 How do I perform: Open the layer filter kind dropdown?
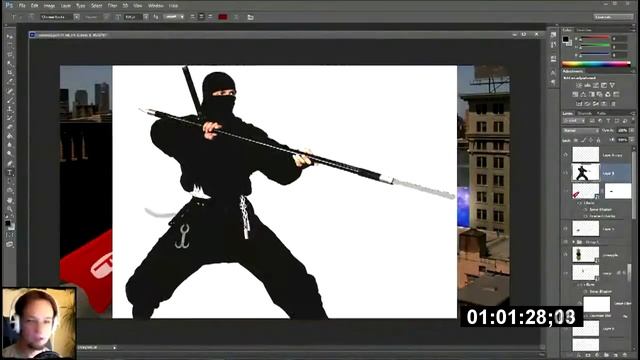[573, 121]
